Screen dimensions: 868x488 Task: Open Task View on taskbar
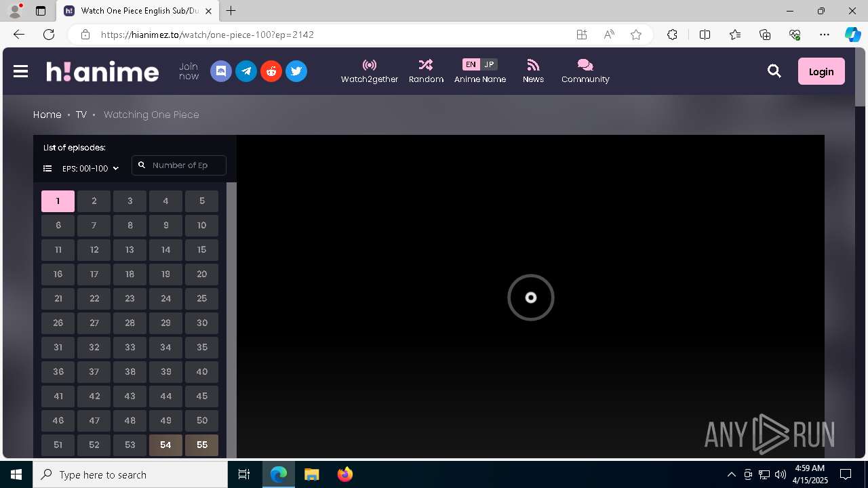[244, 474]
